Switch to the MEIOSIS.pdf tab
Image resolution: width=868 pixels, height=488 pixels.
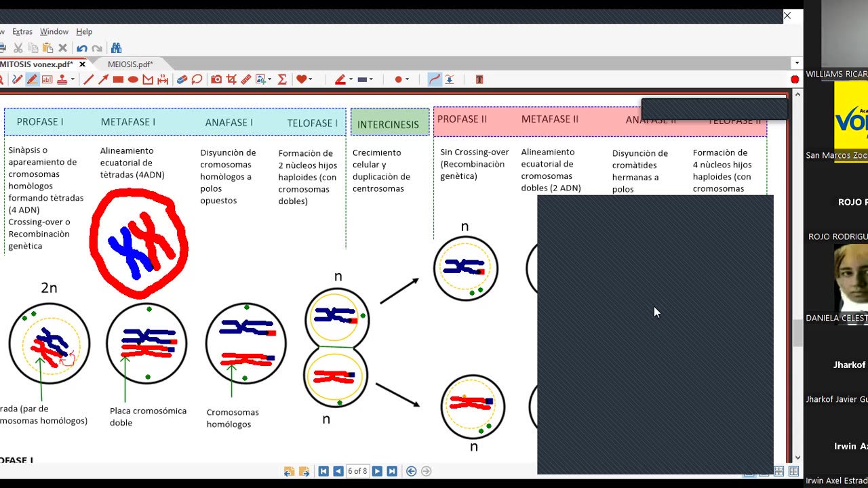click(x=130, y=64)
